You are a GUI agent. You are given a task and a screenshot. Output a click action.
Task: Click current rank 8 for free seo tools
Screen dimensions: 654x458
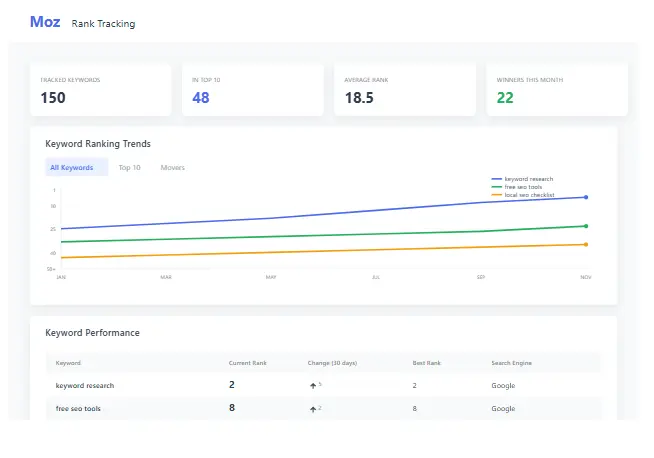click(232, 408)
